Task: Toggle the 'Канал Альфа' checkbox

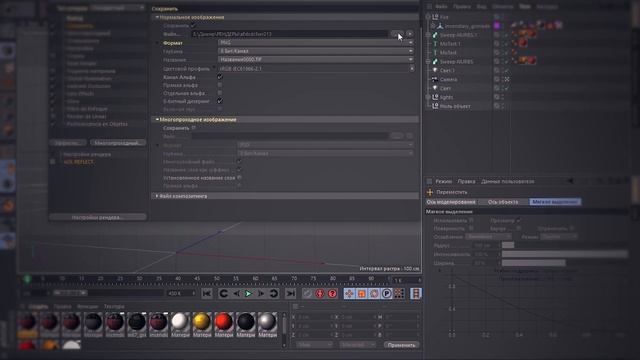Action: [x=220, y=77]
